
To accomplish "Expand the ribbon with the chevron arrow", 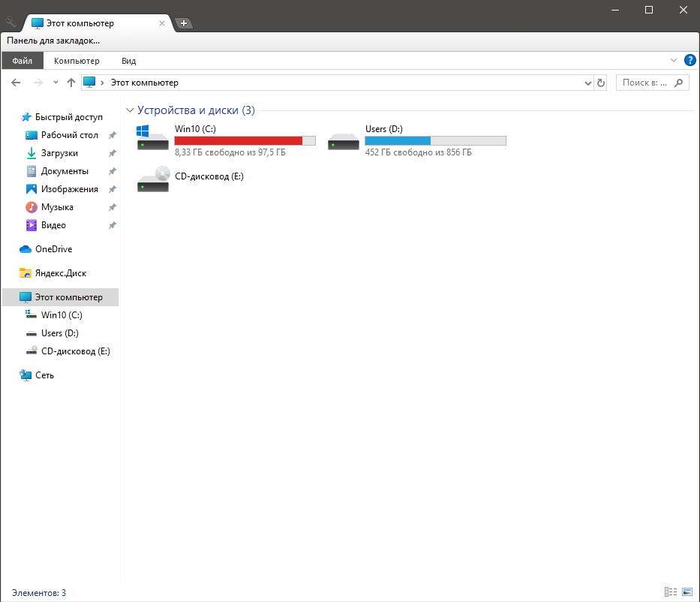I will coord(673,60).
